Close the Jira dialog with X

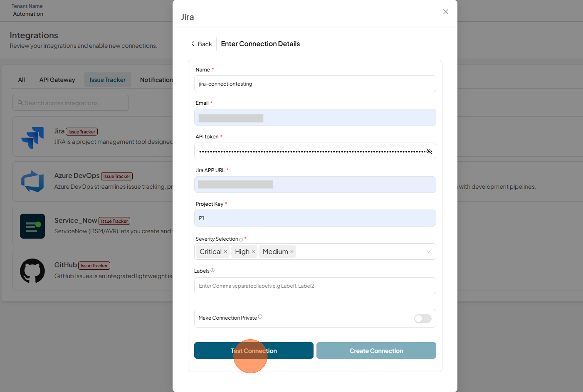[446, 12]
